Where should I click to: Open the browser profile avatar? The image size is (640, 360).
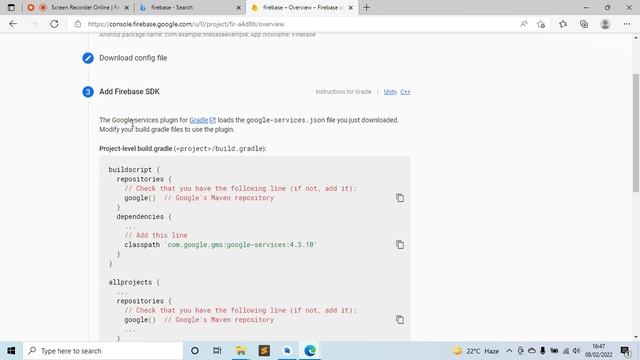coord(605,24)
